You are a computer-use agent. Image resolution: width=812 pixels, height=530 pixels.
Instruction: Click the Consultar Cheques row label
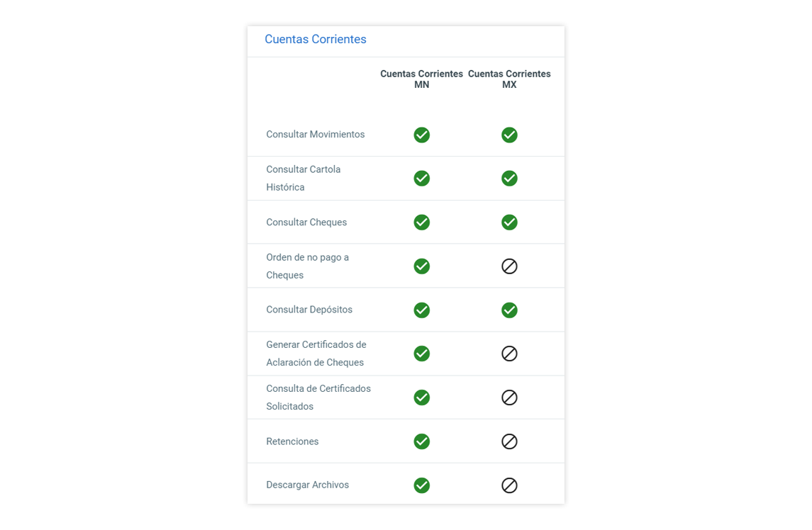(306, 222)
